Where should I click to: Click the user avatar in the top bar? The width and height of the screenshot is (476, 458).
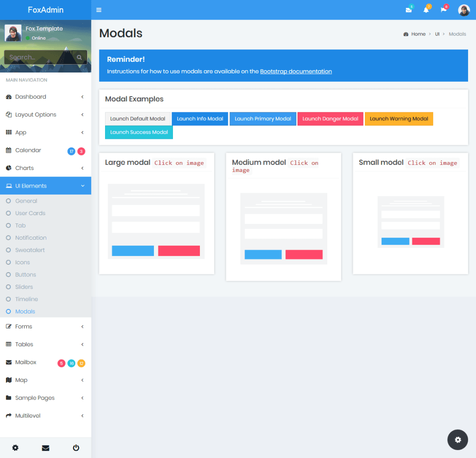tap(463, 10)
